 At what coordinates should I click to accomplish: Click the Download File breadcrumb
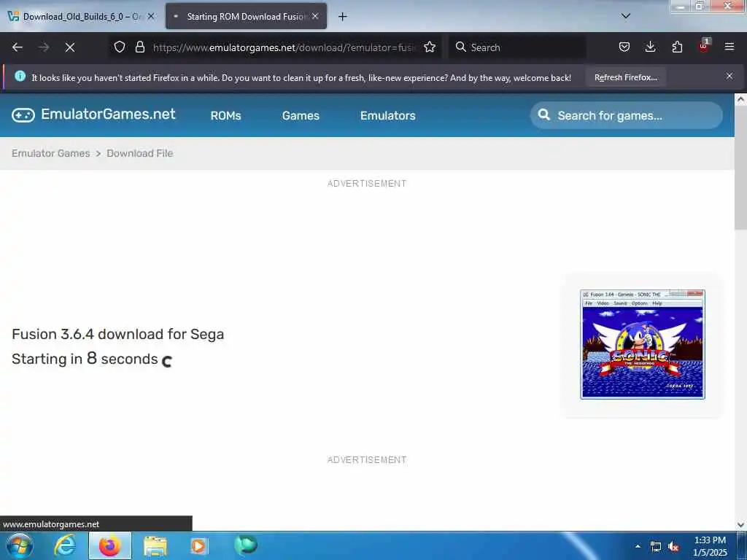click(139, 153)
